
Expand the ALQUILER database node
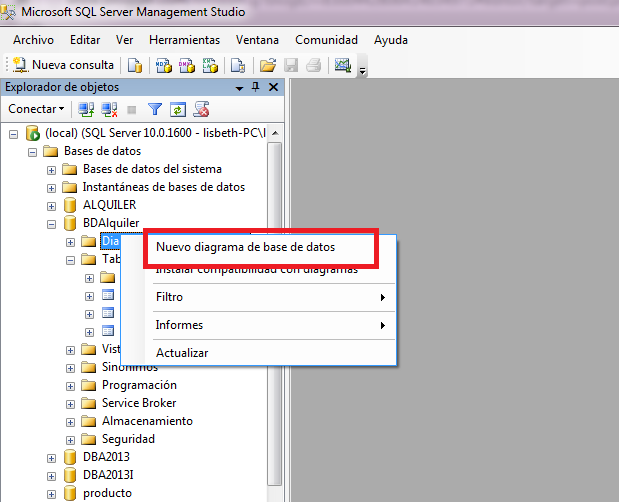[52, 205]
